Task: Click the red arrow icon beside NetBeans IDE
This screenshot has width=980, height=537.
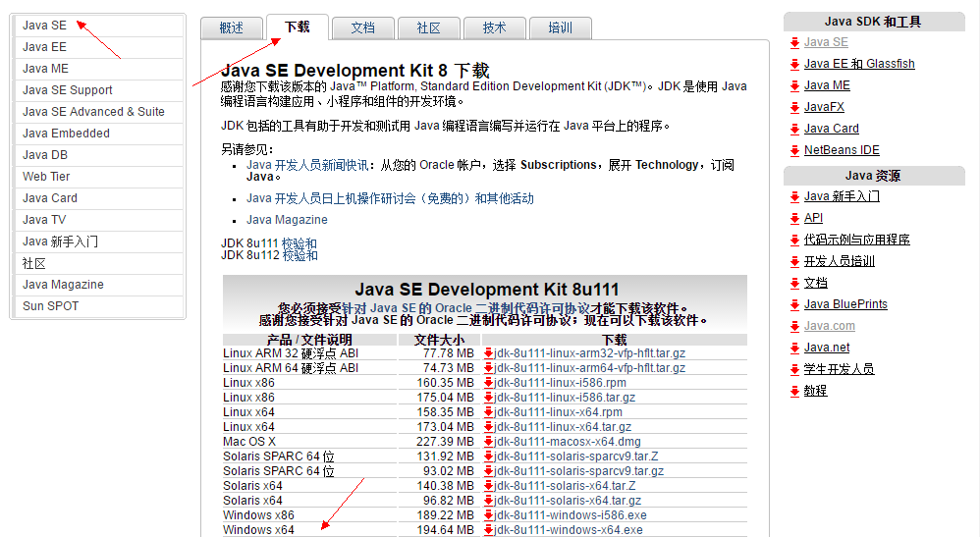Action: 794,150
